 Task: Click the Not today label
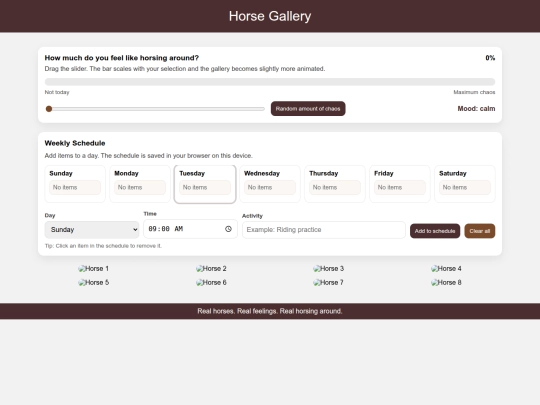[x=57, y=92]
